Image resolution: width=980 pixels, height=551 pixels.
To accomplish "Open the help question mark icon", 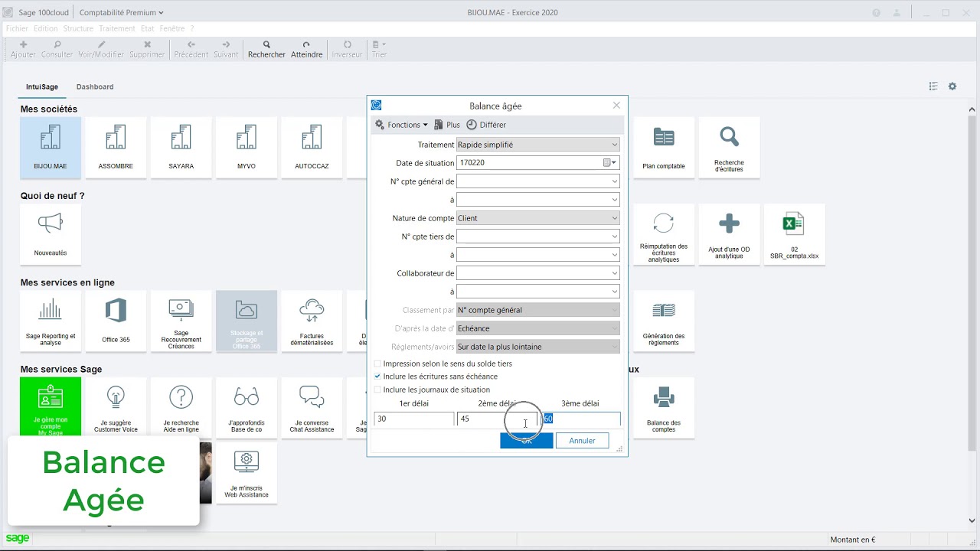I will [x=876, y=12].
